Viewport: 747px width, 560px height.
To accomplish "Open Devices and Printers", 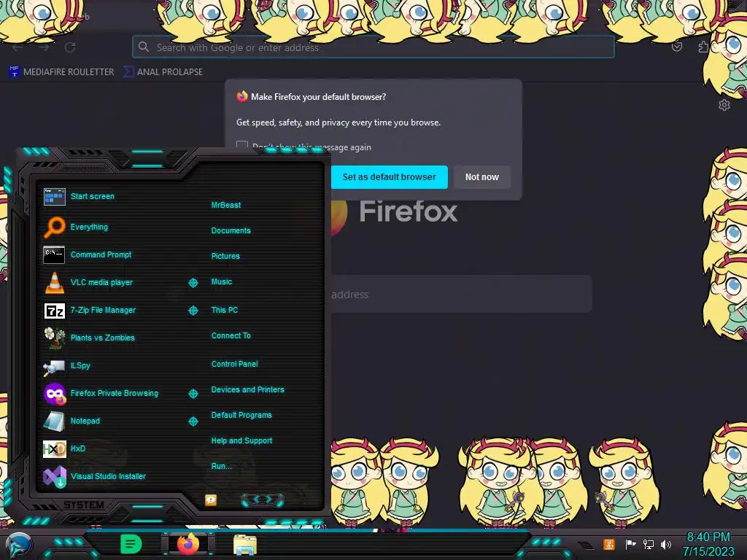I will click(248, 389).
